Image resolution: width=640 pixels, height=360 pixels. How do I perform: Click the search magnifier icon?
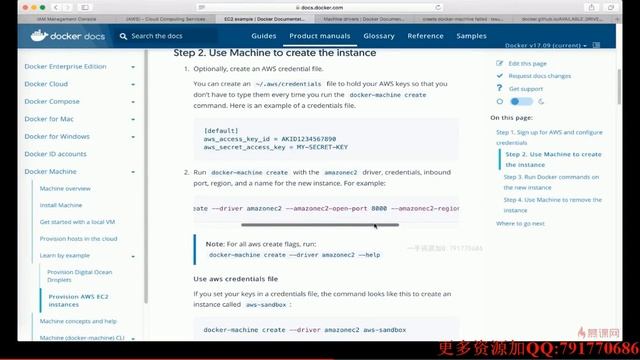pos(123,36)
